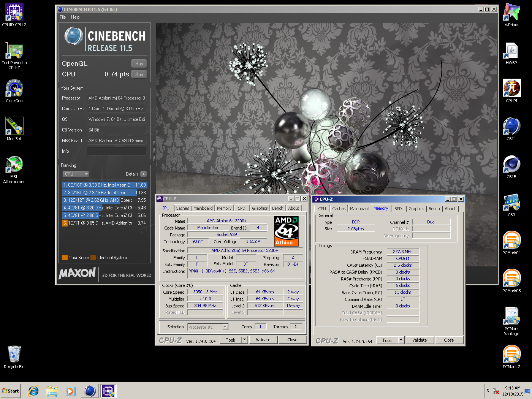The height and width of the screenshot is (399, 532).
Task: Open Internet Explorer from taskbar
Action: pos(34,391)
